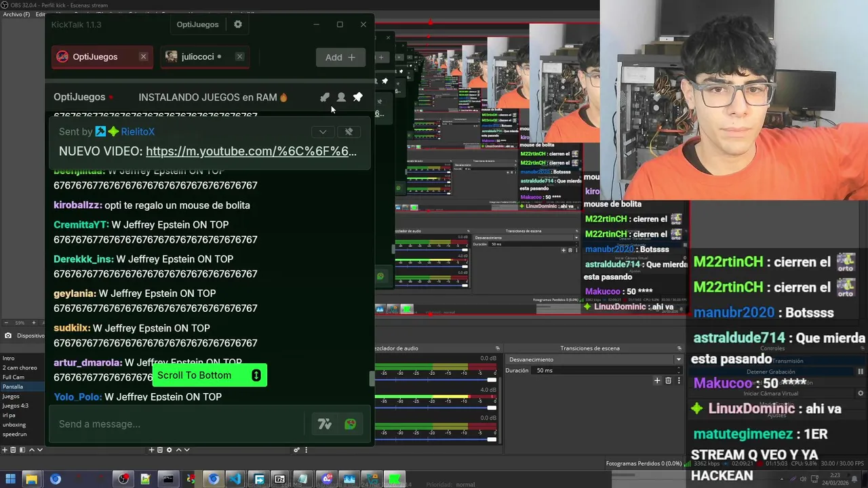The height and width of the screenshot is (488, 868).
Task: Remove selected source trash icon
Action: click(x=160, y=450)
